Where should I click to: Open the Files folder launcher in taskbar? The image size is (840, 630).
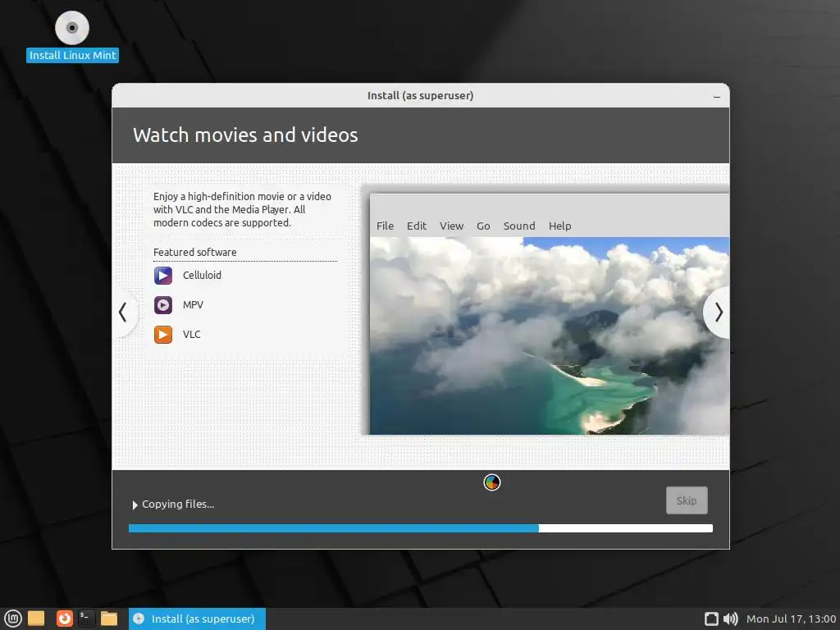[109, 619]
